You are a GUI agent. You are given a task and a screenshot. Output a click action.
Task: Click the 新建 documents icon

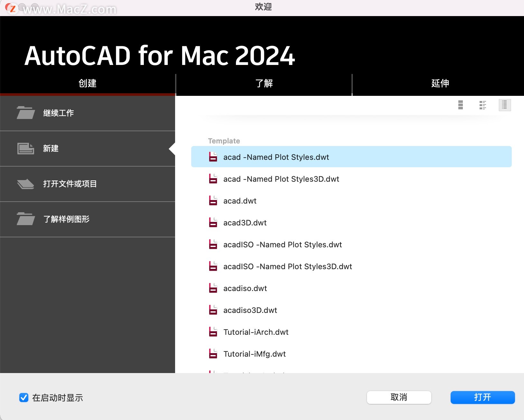[x=25, y=148]
